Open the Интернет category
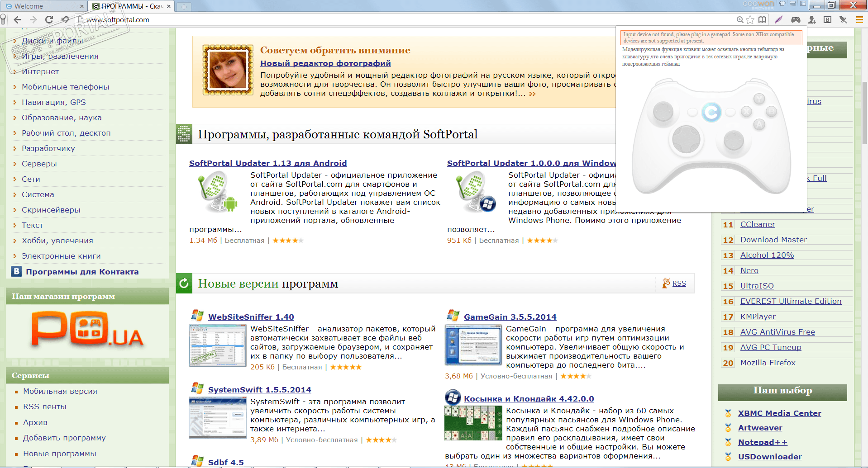 tap(40, 71)
